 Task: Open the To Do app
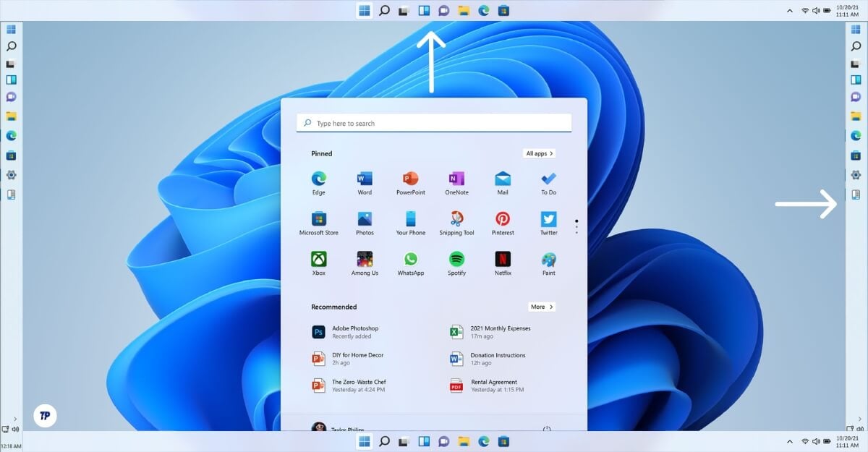[x=548, y=182]
